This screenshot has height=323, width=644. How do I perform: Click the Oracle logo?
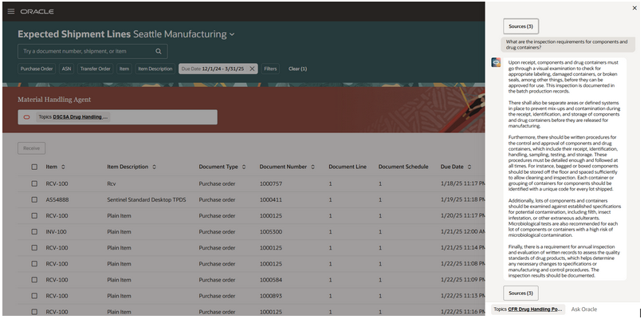click(37, 11)
